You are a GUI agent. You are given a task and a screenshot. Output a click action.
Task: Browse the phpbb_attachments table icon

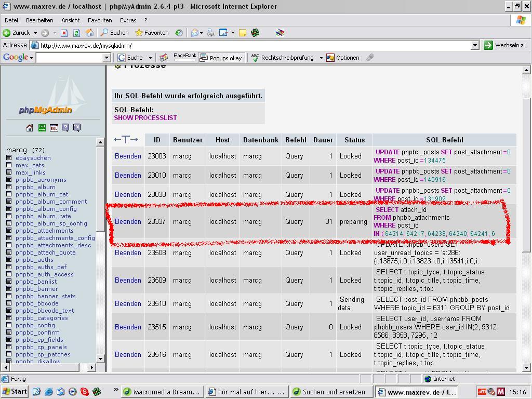click(9, 231)
